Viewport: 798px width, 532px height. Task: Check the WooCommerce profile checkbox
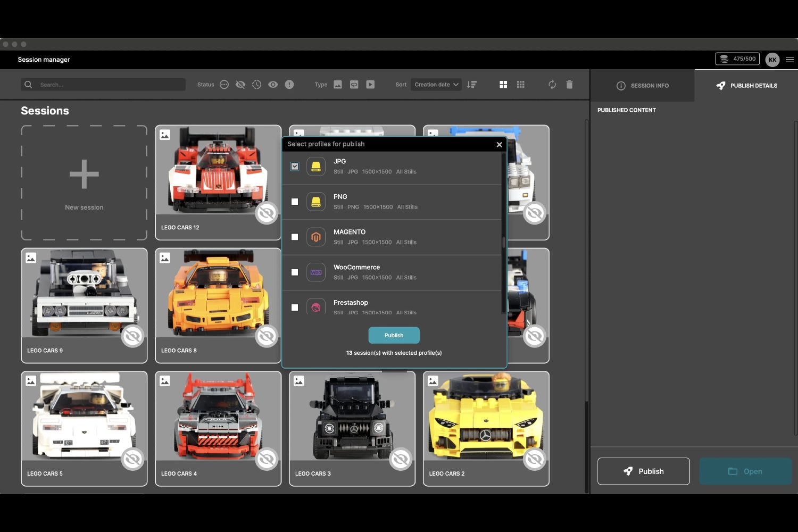(x=295, y=272)
